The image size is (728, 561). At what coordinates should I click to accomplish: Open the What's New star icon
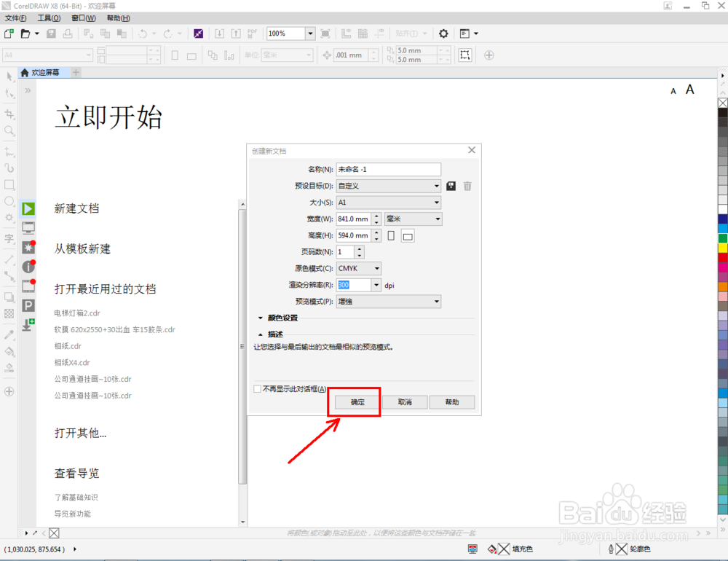coord(28,247)
